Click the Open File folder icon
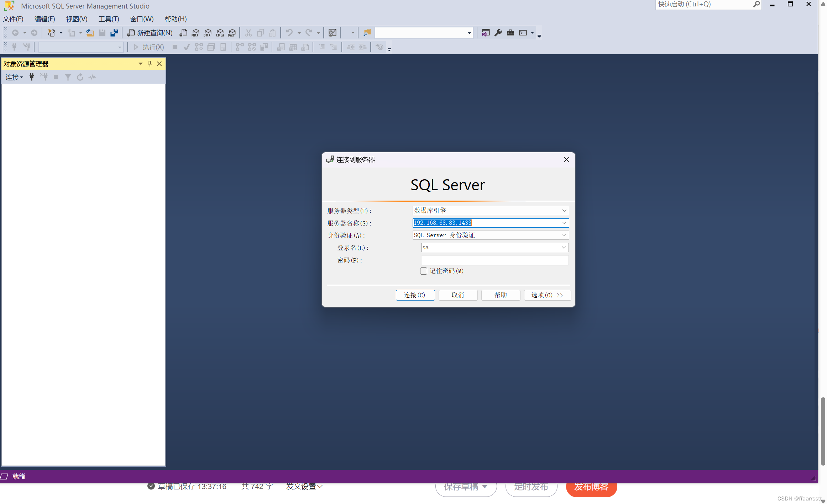 click(x=90, y=33)
